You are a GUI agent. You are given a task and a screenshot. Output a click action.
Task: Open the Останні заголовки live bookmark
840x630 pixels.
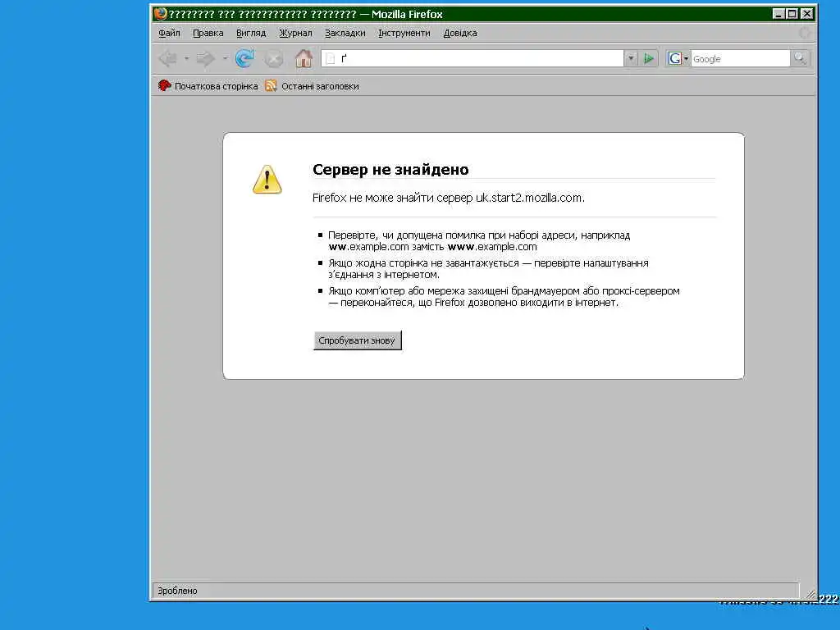click(x=313, y=85)
